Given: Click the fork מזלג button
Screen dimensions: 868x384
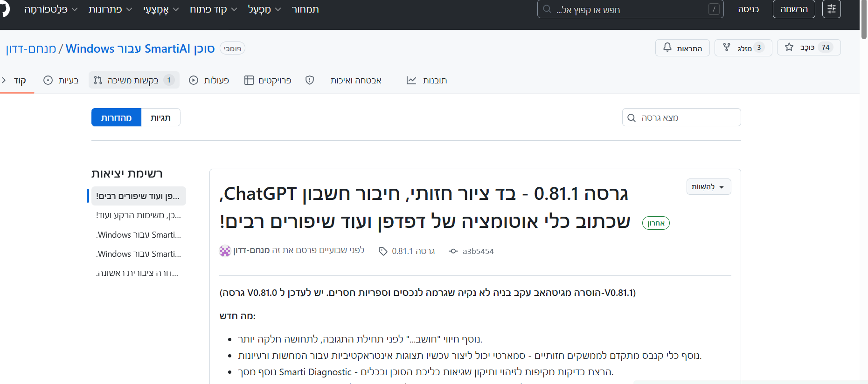Looking at the screenshot, I should [x=743, y=48].
